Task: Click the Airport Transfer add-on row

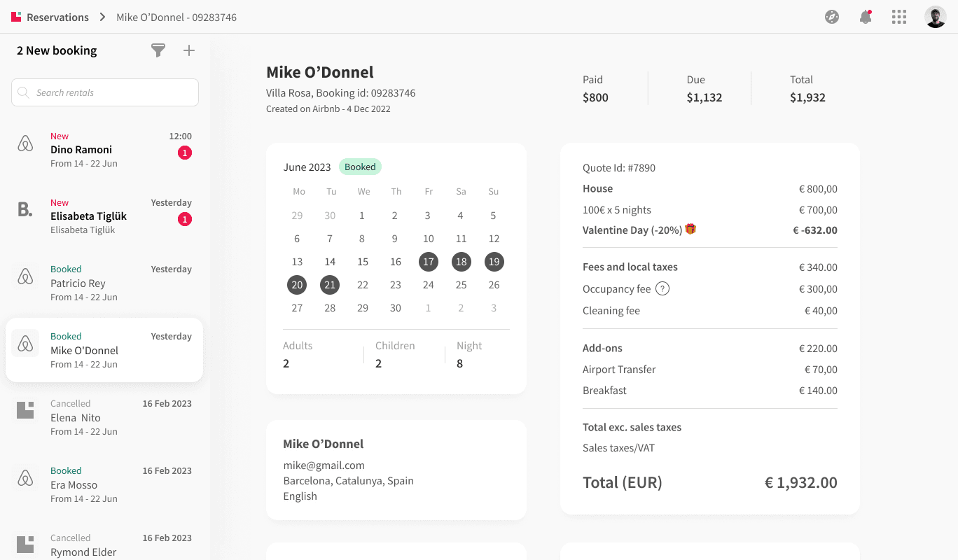Action: 710,370
